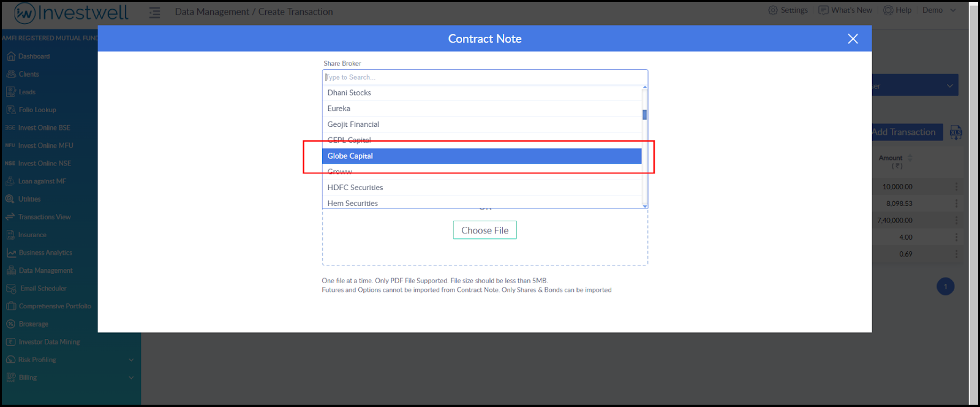Click the XLS export icon
The width and height of the screenshot is (980, 407).
[956, 132]
